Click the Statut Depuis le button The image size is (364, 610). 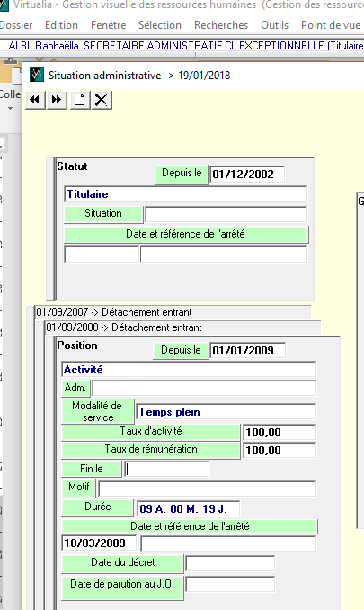[182, 174]
